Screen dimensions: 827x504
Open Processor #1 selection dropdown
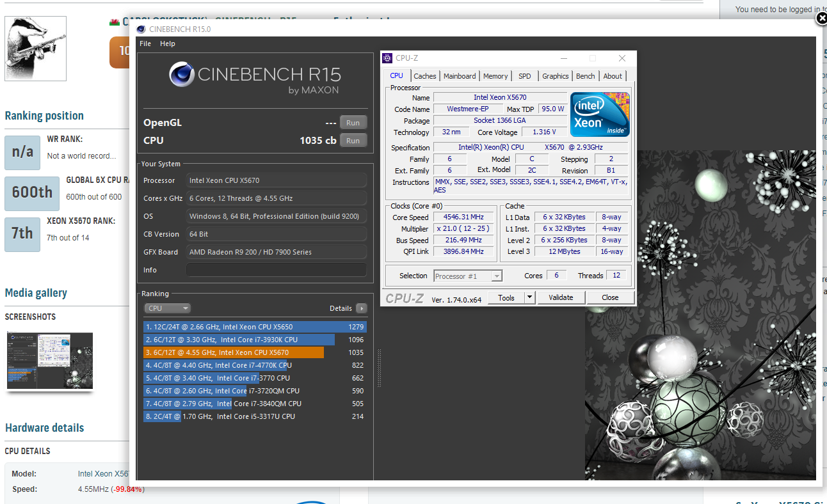(x=468, y=276)
